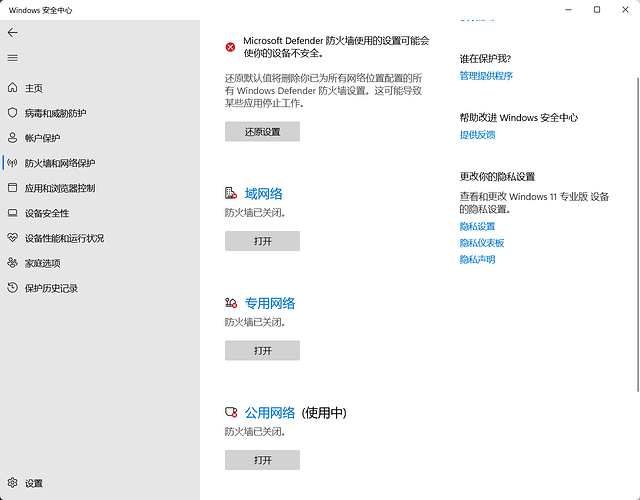
Task: Click the text 防火墙已关闭 under 域网络
Action: coord(255,213)
